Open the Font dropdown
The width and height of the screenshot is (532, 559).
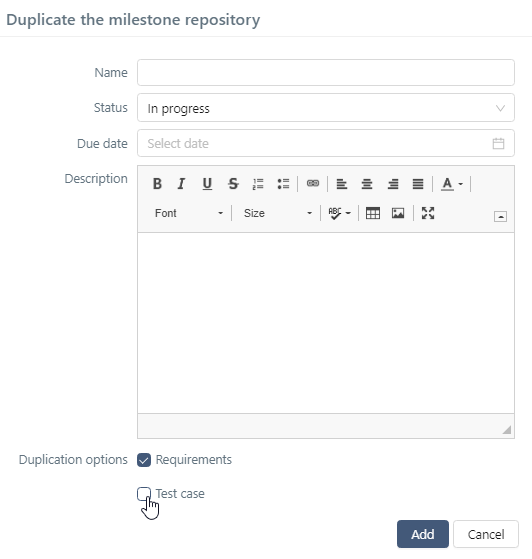pyautogui.click(x=189, y=213)
